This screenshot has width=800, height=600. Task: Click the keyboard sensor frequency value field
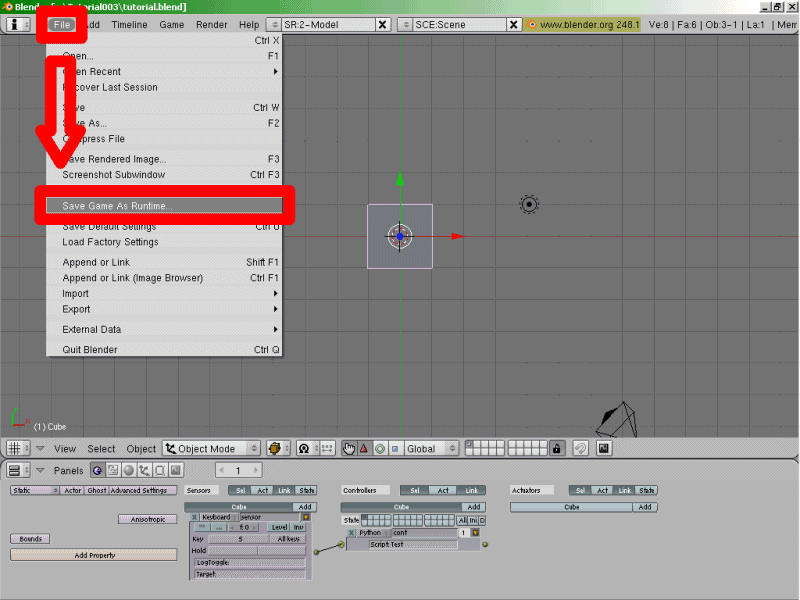[244, 527]
